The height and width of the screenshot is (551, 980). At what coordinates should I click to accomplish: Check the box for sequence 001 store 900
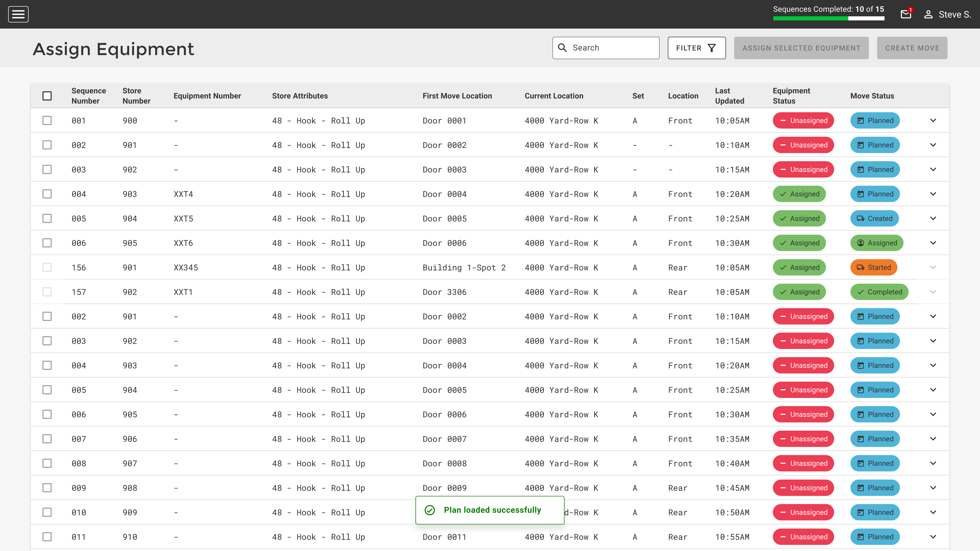(47, 121)
